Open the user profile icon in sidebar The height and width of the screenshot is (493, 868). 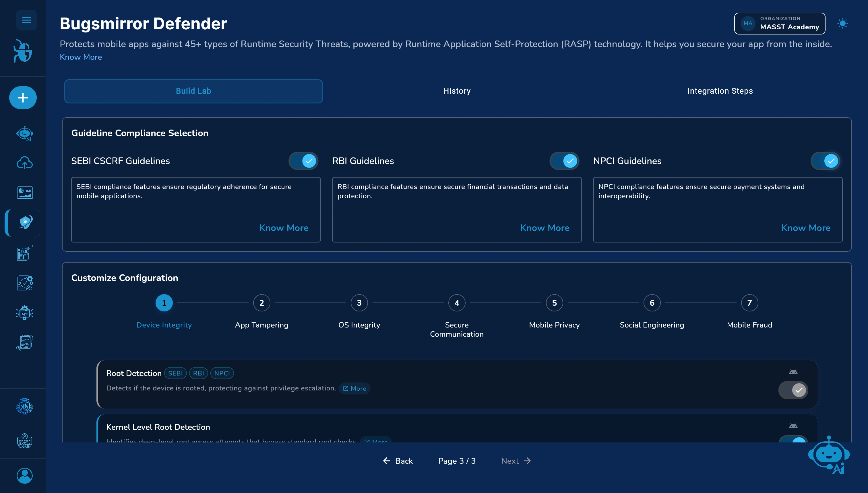(25, 475)
